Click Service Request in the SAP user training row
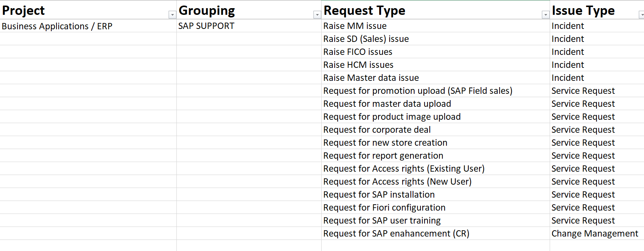 coord(597,221)
